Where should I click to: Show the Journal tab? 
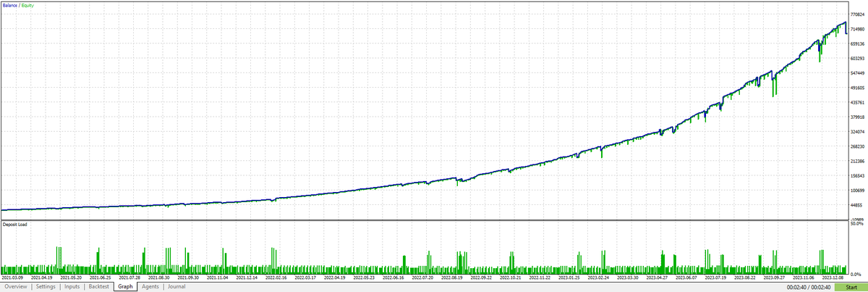pos(176,287)
